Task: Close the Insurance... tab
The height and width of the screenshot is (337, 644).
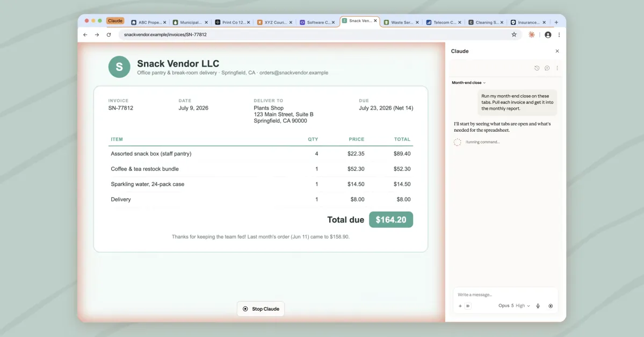Action: pyautogui.click(x=544, y=23)
